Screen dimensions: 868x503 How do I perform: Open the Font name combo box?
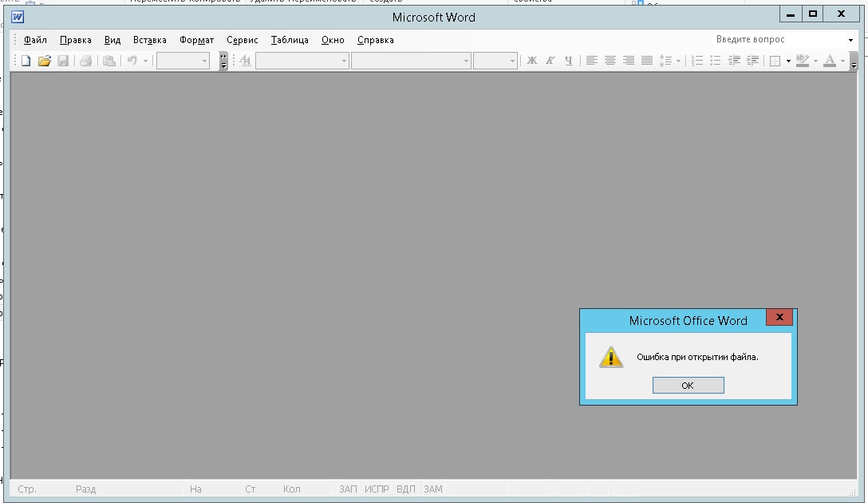pyautogui.click(x=412, y=61)
